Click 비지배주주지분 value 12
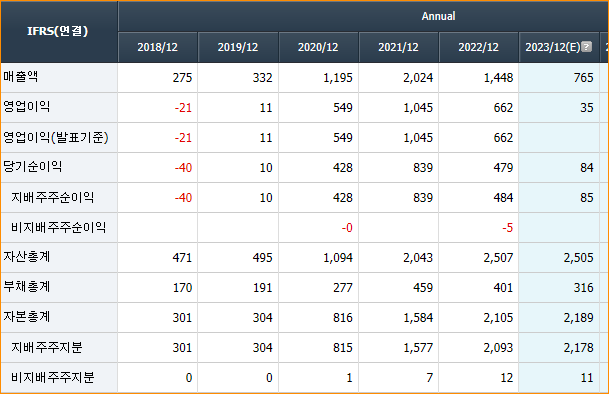The image size is (609, 394). 507,378
